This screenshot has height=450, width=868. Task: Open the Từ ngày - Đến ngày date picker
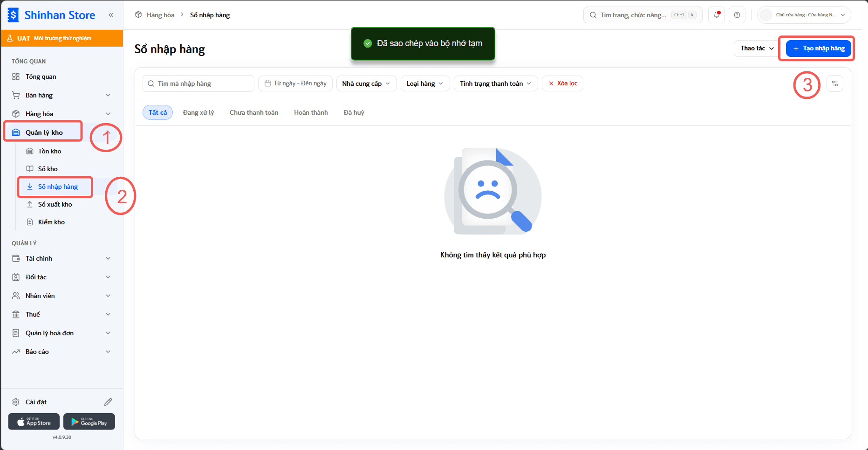point(295,83)
